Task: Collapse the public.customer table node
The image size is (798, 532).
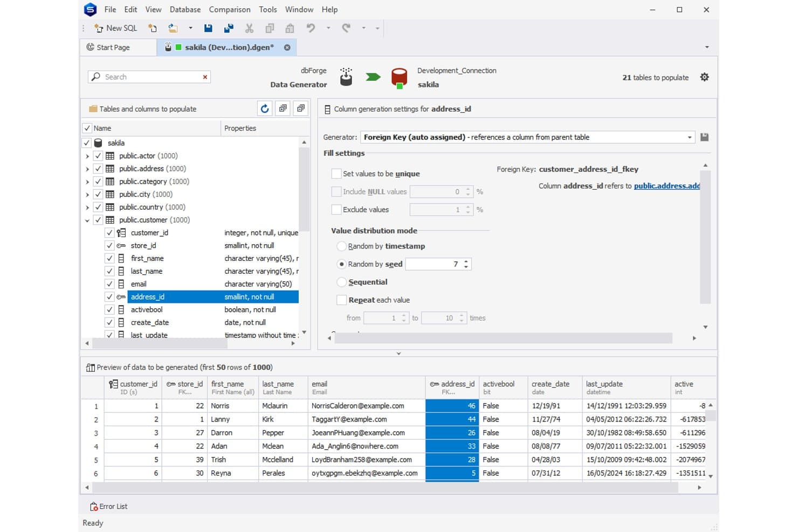Action: pyautogui.click(x=87, y=220)
